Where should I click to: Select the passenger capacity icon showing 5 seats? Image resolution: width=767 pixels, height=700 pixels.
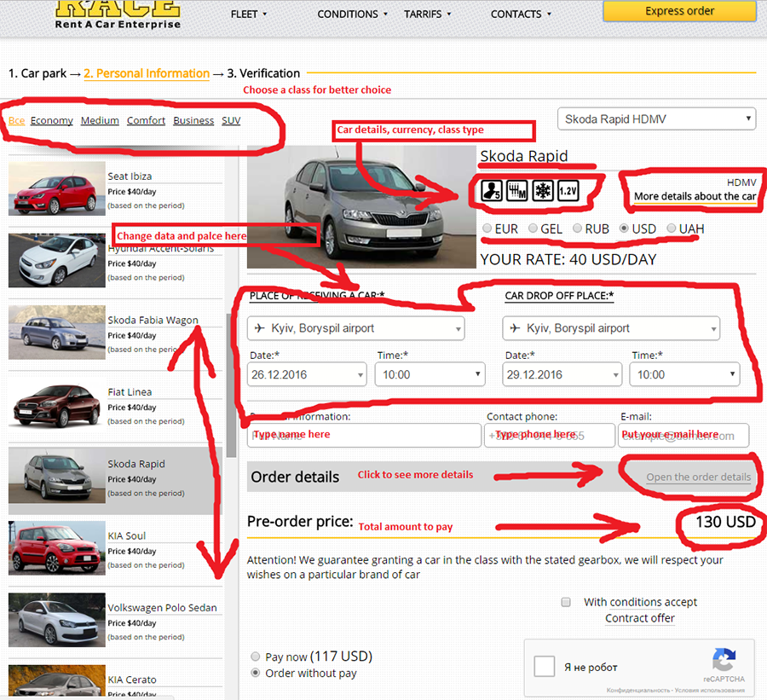point(491,190)
